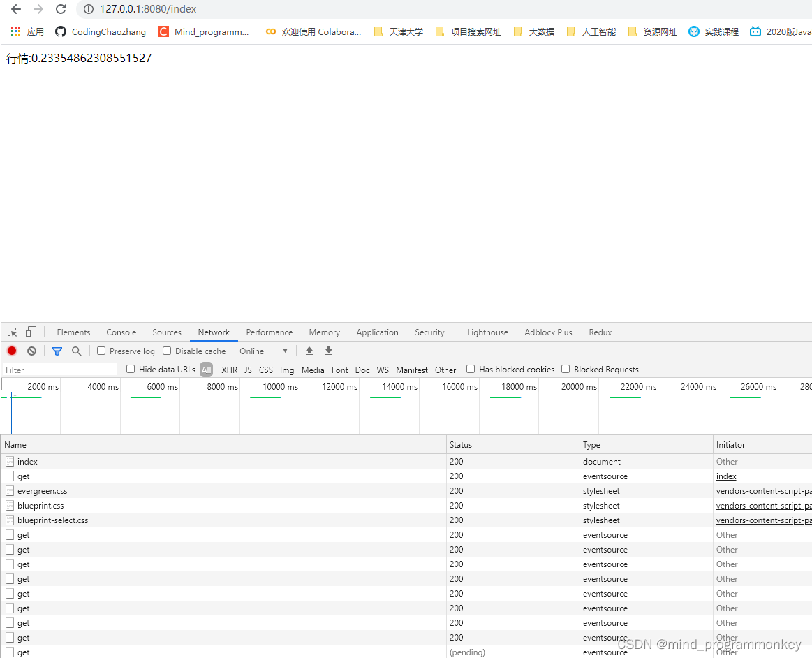This screenshot has height=658, width=812.
Task: Click the network Filter text field
Action: pyautogui.click(x=60, y=370)
